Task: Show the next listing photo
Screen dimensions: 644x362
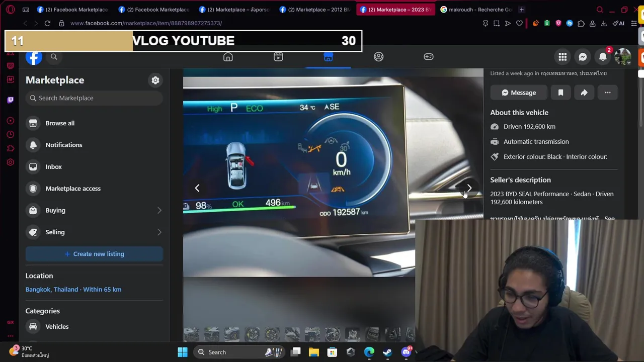Action: point(469,188)
